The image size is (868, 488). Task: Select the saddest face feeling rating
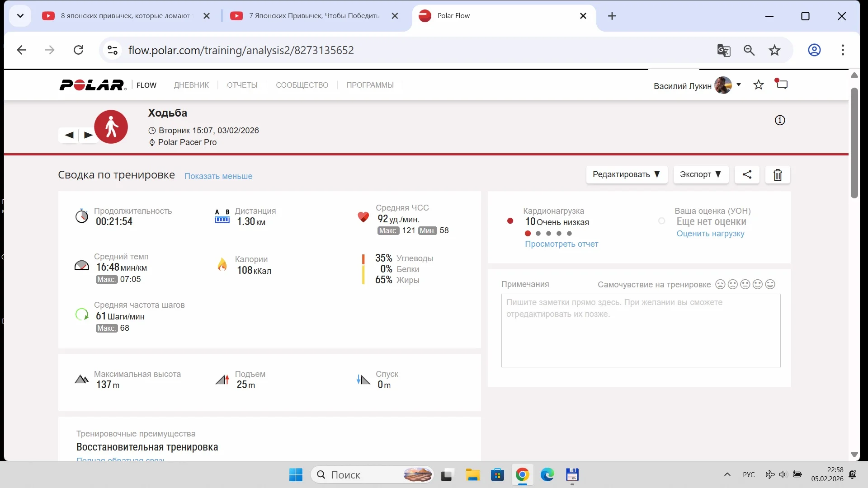pos(720,284)
